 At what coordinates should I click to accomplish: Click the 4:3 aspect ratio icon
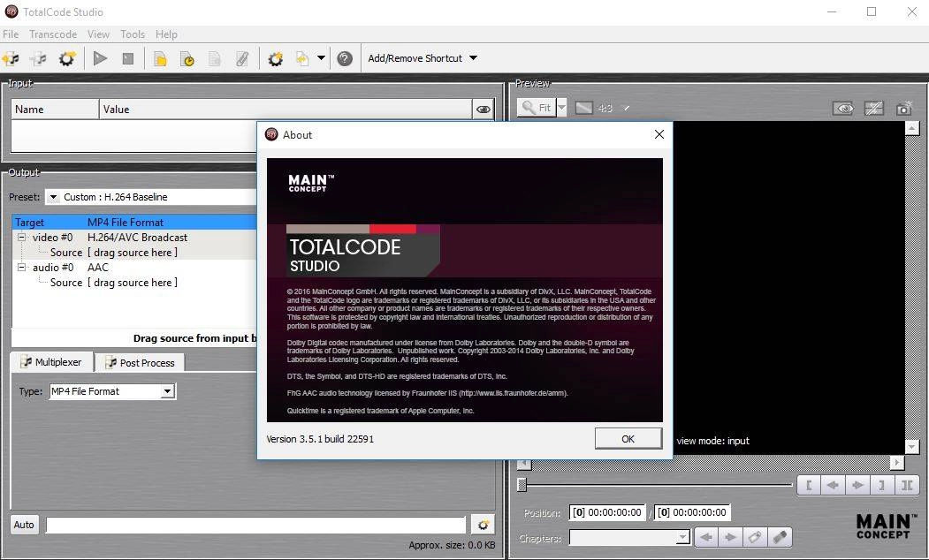[583, 108]
